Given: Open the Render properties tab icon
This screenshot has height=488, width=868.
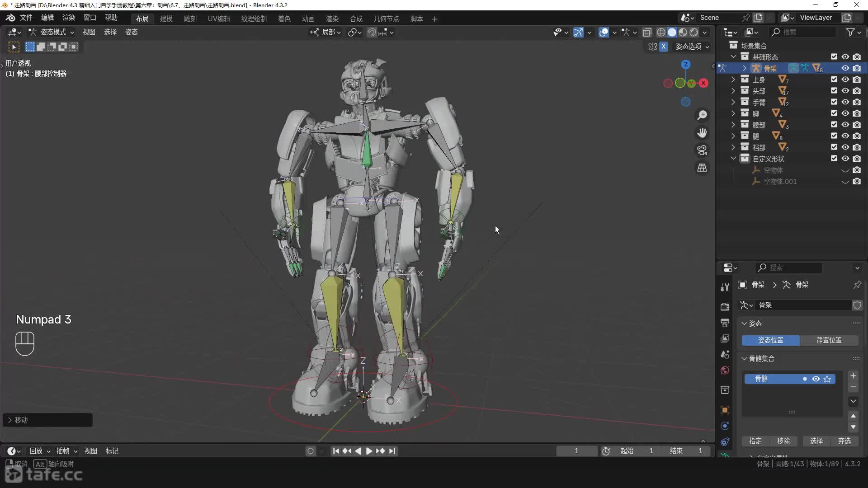Looking at the screenshot, I should (725, 306).
